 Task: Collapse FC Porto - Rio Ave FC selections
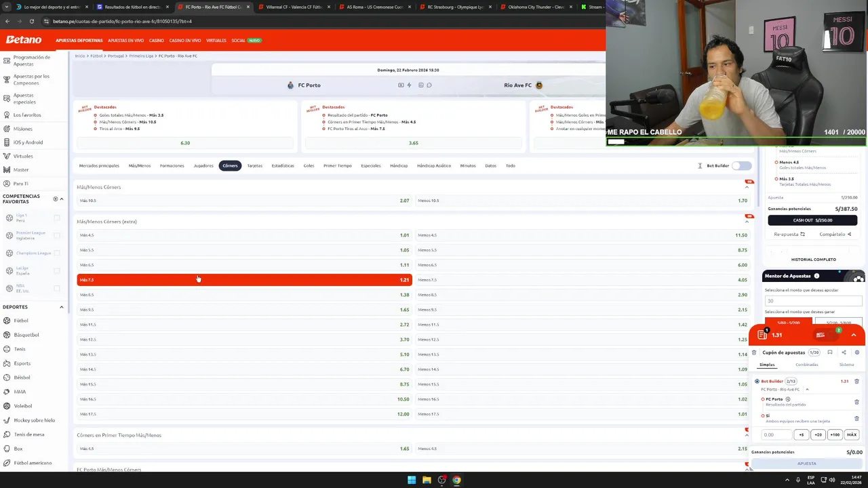pos(807,390)
